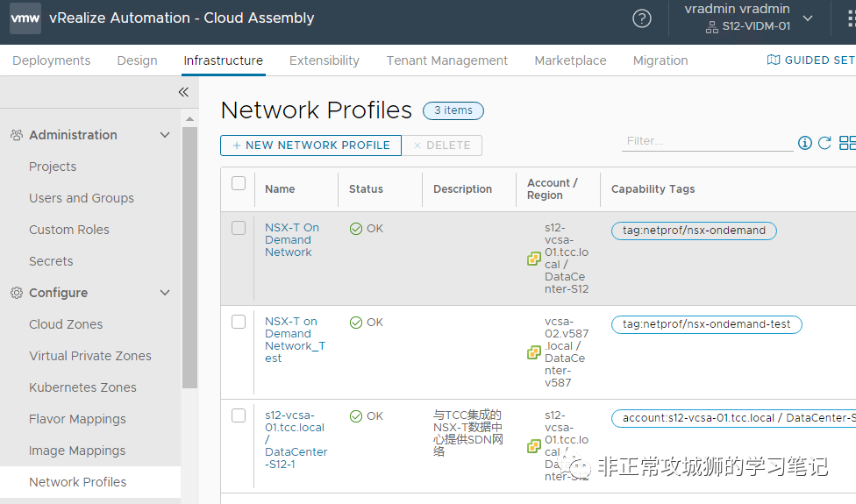Click vCenter account icon in Network_Test row

click(534, 352)
